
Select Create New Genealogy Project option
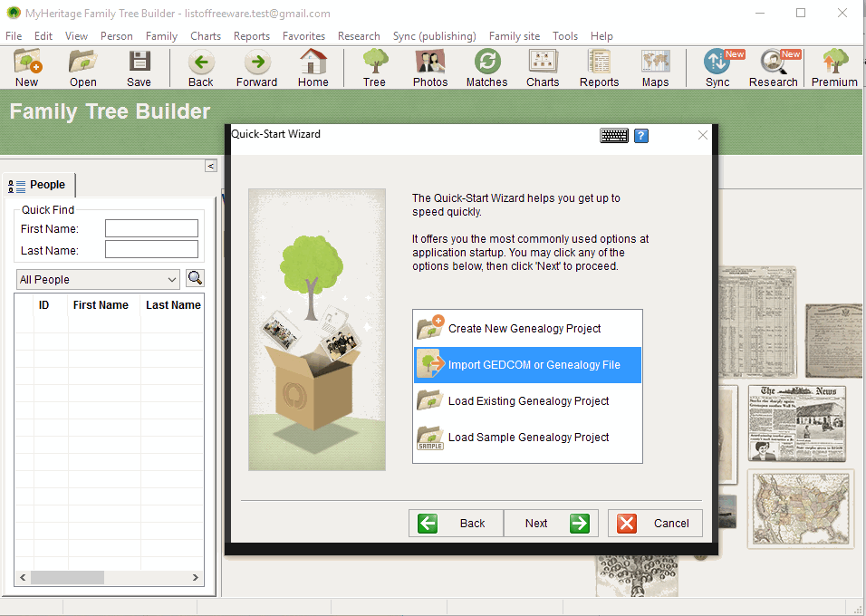[527, 329]
